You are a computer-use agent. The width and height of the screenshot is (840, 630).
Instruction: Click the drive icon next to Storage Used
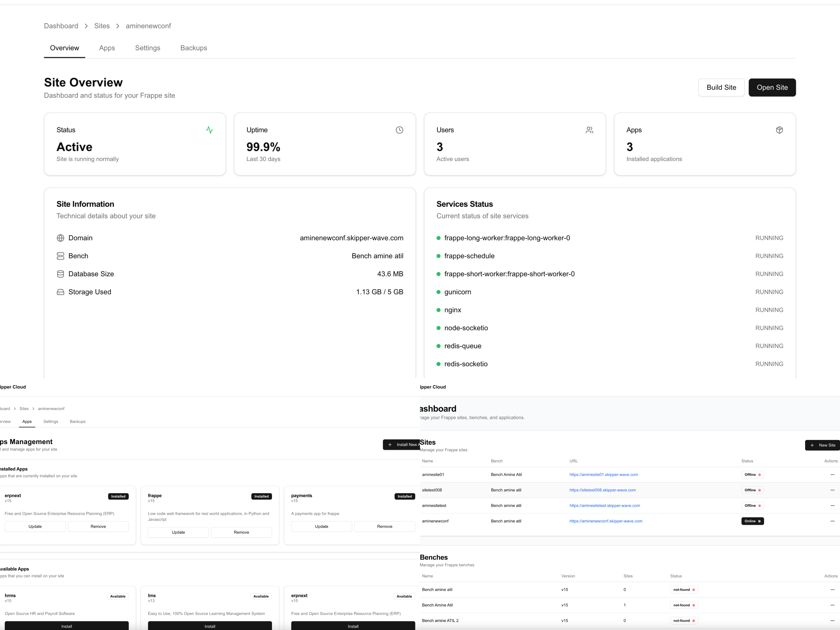pyautogui.click(x=61, y=292)
